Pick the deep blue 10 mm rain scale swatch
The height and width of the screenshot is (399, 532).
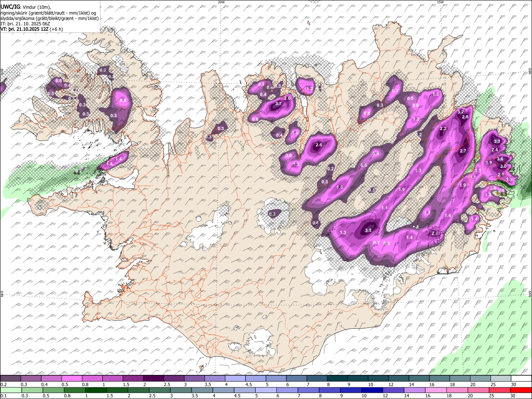point(371,390)
